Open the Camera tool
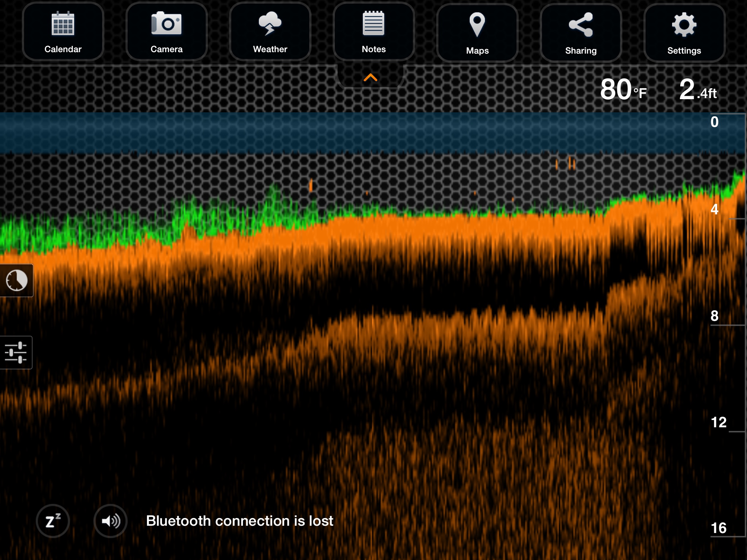This screenshot has height=560, width=747. tap(166, 32)
